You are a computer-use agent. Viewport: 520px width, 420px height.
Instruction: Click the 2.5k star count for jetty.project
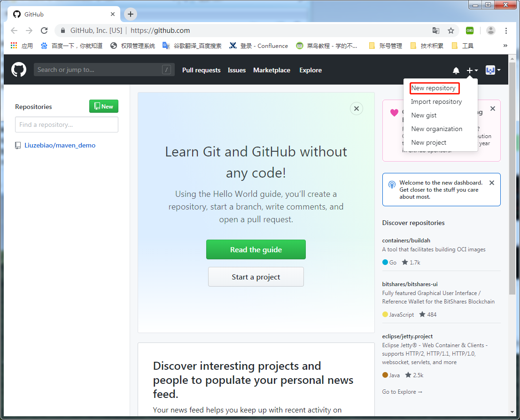(414, 375)
